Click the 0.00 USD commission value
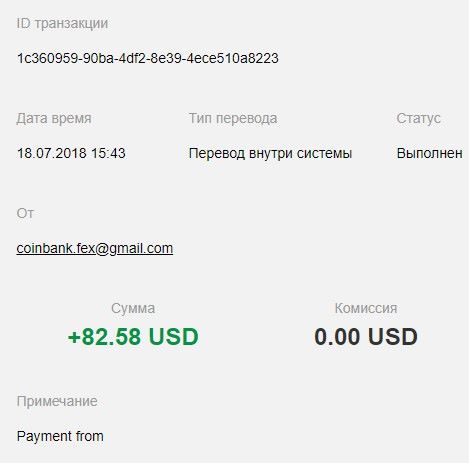 [366, 336]
